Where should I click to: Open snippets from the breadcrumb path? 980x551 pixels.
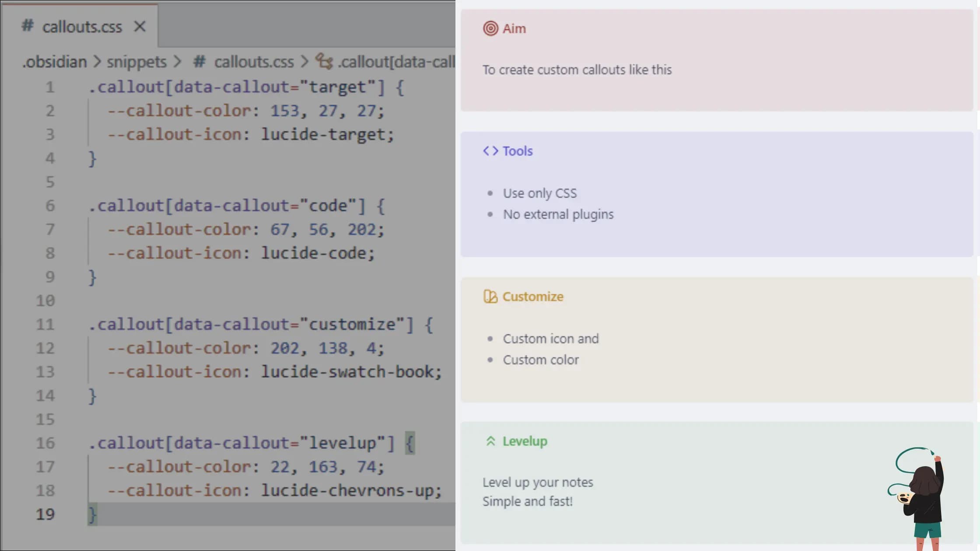(x=136, y=62)
